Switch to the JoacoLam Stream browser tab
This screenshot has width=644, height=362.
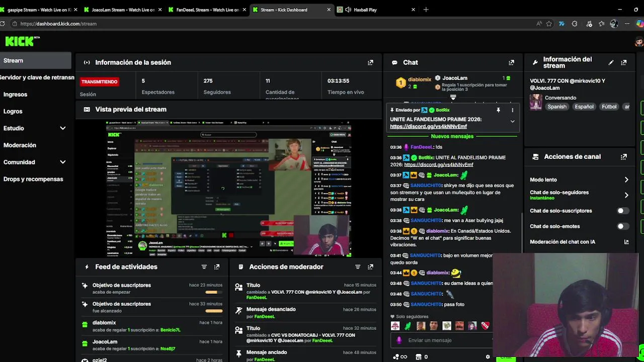122,10
